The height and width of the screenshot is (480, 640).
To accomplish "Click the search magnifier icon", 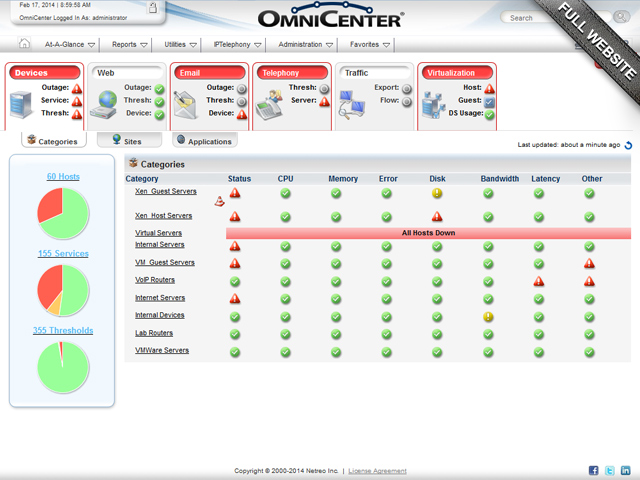I will (621, 17).
